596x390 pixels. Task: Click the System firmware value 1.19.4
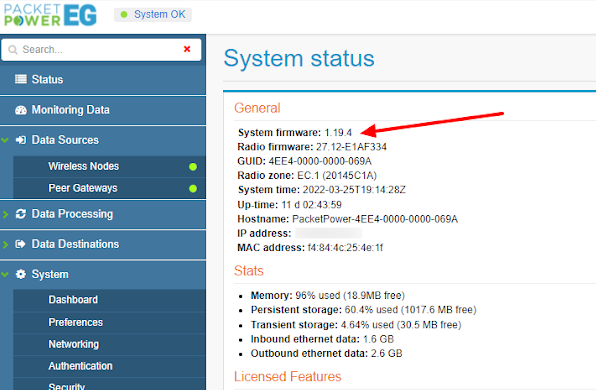[x=338, y=133]
